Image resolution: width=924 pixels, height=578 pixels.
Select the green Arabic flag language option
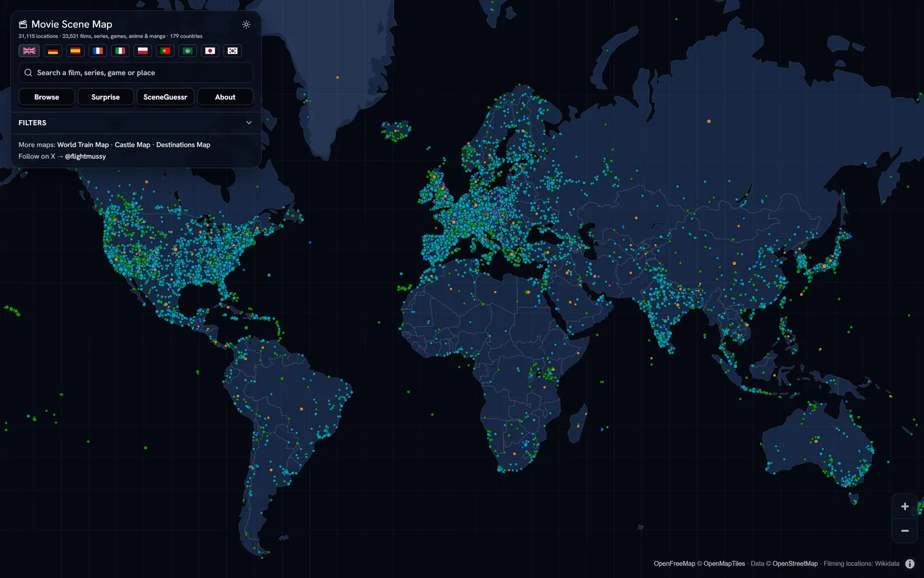(x=188, y=51)
